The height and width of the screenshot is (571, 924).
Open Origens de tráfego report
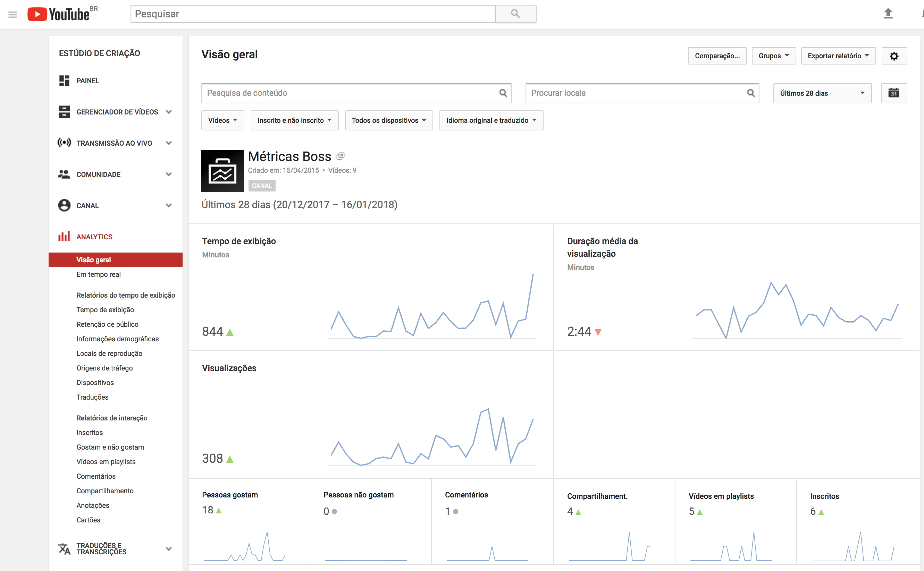click(x=104, y=368)
